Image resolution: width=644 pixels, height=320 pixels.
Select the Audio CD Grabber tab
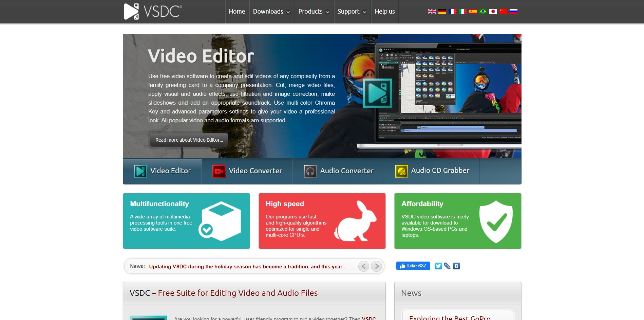[432, 171]
